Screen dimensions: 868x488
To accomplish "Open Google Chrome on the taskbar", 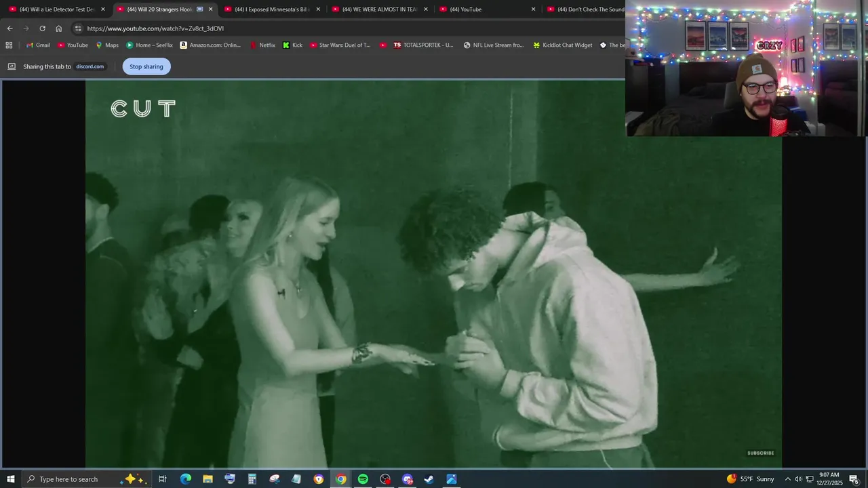I will click(x=340, y=479).
